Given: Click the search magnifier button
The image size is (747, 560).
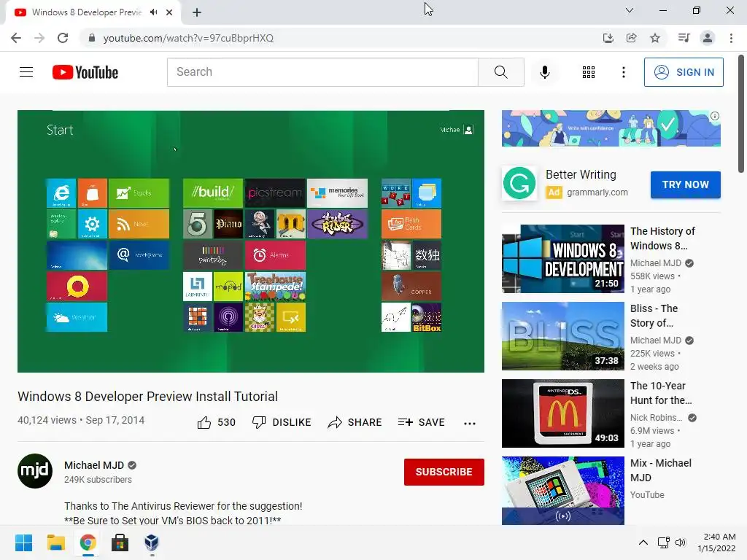Looking at the screenshot, I should (500, 72).
